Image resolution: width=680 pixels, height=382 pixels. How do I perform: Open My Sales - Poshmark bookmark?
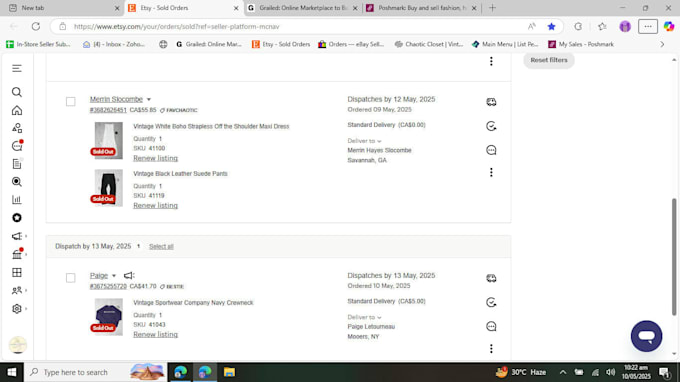581,44
